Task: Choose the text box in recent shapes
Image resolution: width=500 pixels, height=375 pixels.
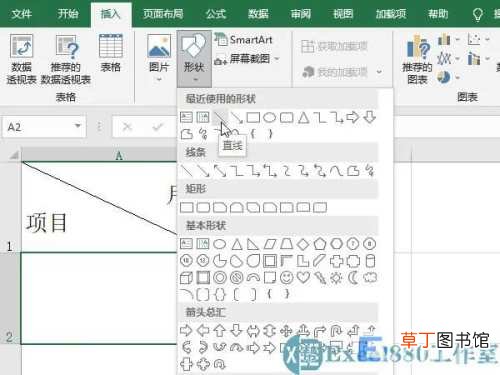Action: tap(186, 117)
